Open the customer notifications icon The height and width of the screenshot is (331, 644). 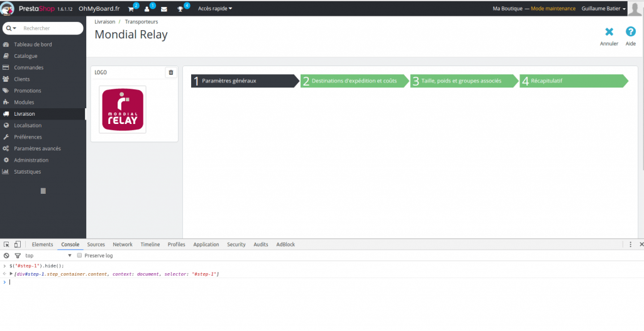point(147,9)
